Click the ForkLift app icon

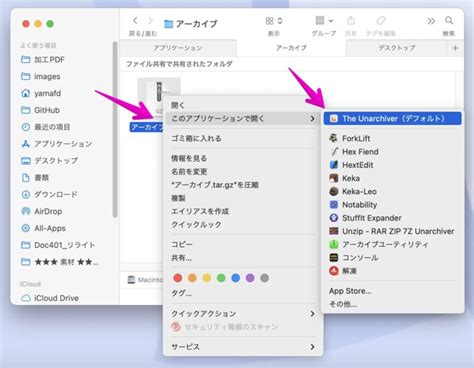click(x=334, y=138)
